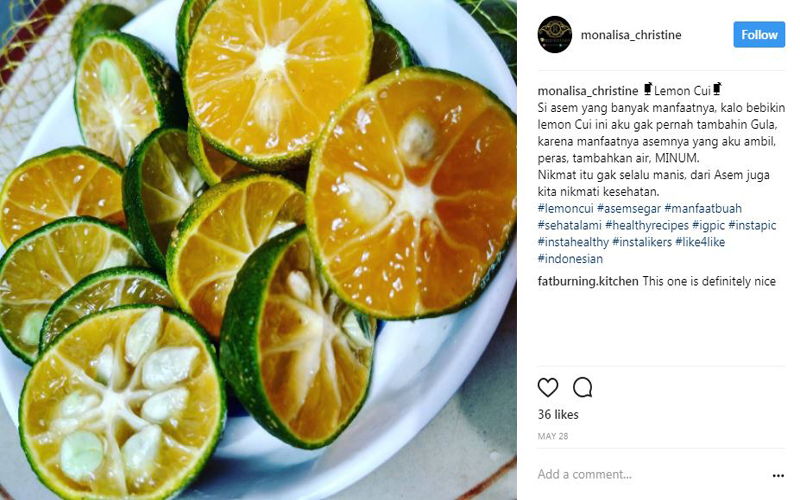Open fatburning.kitchen commenter profile
The image size is (800, 500).
pyautogui.click(x=588, y=281)
